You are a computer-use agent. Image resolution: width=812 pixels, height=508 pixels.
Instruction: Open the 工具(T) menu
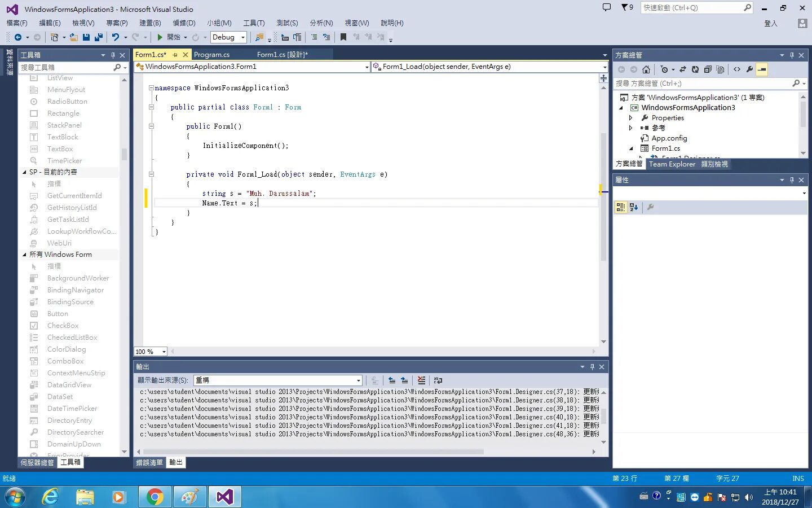[x=254, y=23]
